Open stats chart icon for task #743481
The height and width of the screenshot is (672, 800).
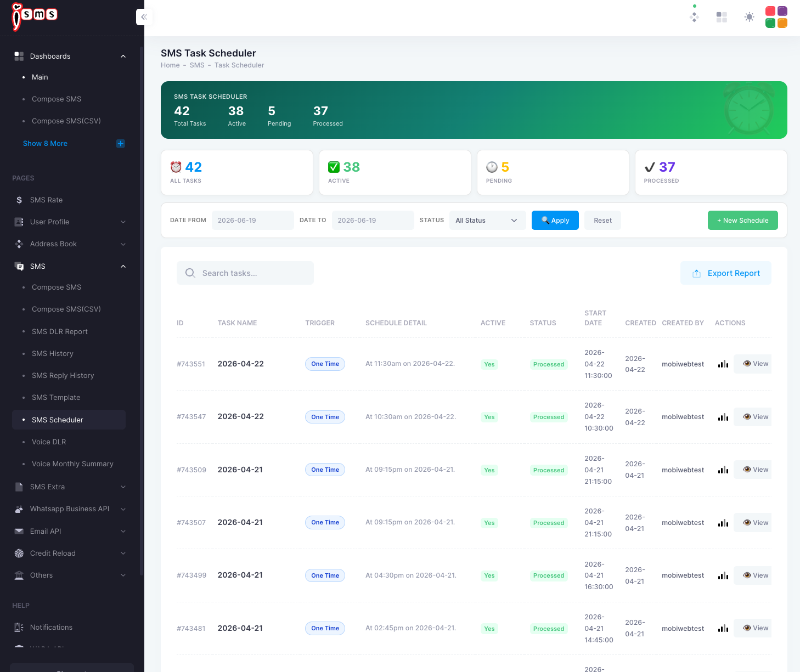tap(723, 628)
